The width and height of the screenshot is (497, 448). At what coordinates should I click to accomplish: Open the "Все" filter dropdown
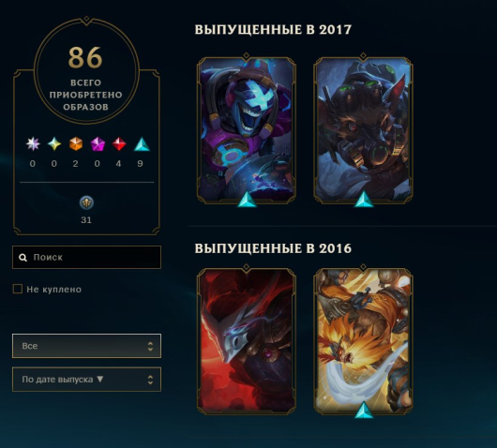pos(86,346)
